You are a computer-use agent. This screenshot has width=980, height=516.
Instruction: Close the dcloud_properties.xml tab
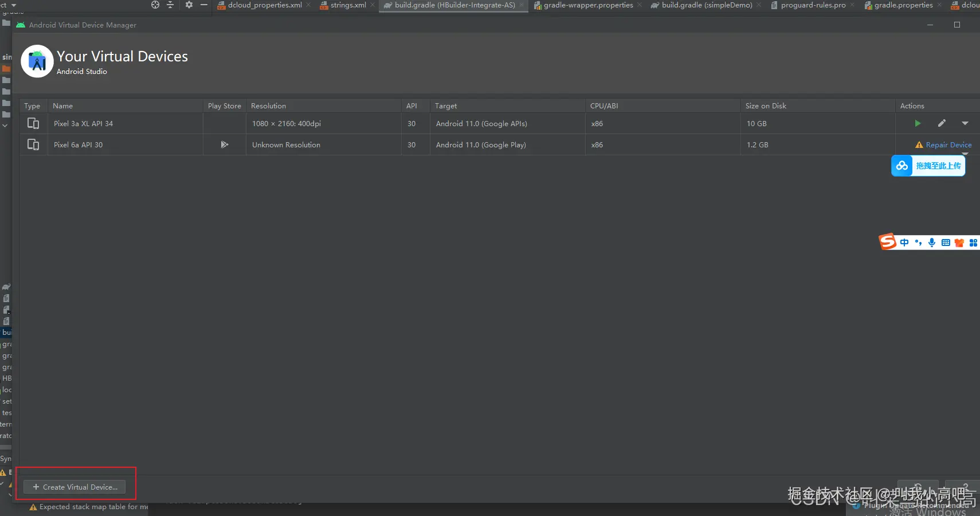(x=308, y=5)
